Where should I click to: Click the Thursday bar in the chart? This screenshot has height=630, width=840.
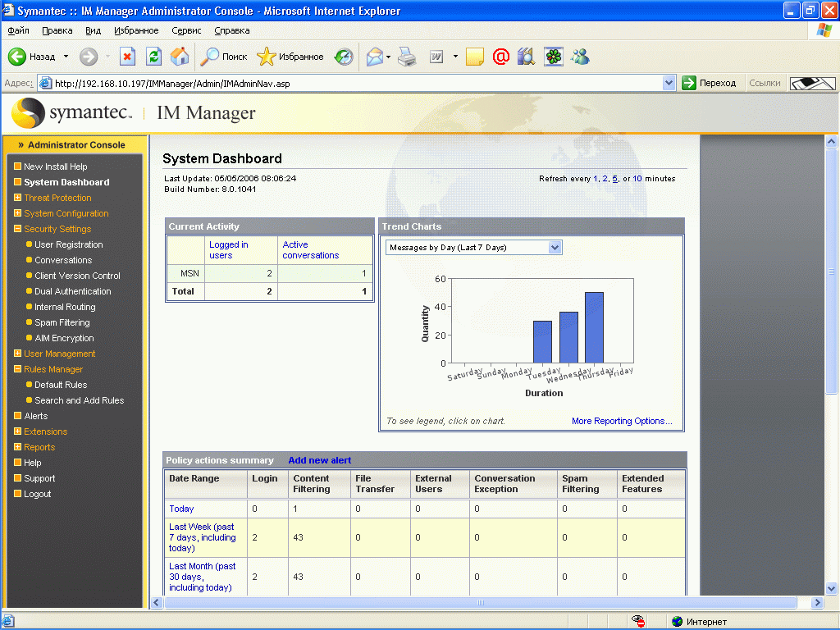pos(594,327)
